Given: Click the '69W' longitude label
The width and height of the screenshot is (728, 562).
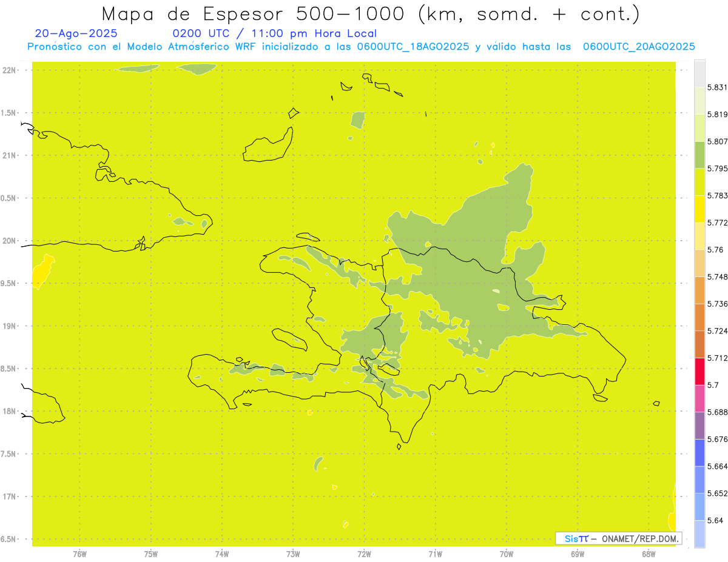Looking at the screenshot, I should click(x=578, y=554).
